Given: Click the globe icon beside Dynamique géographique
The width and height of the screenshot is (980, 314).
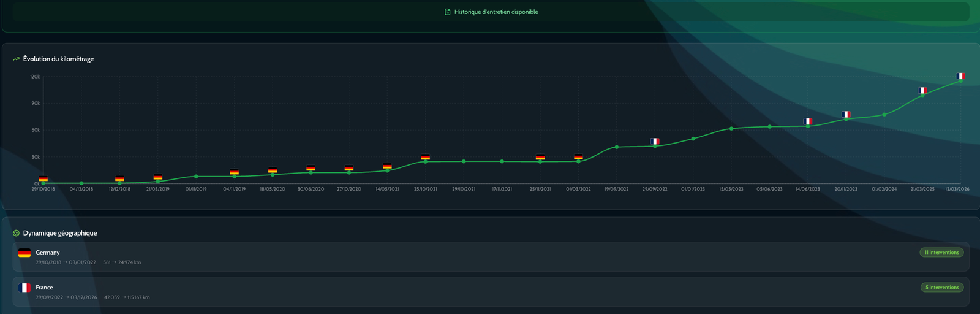Looking at the screenshot, I should coord(16,233).
